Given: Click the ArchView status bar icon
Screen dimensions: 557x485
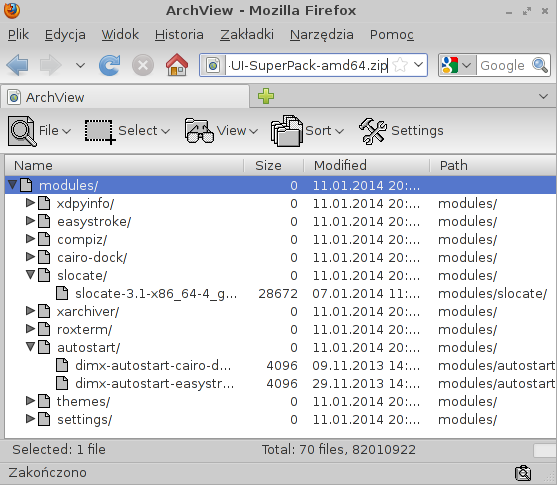Looking at the screenshot, I should [523, 473].
